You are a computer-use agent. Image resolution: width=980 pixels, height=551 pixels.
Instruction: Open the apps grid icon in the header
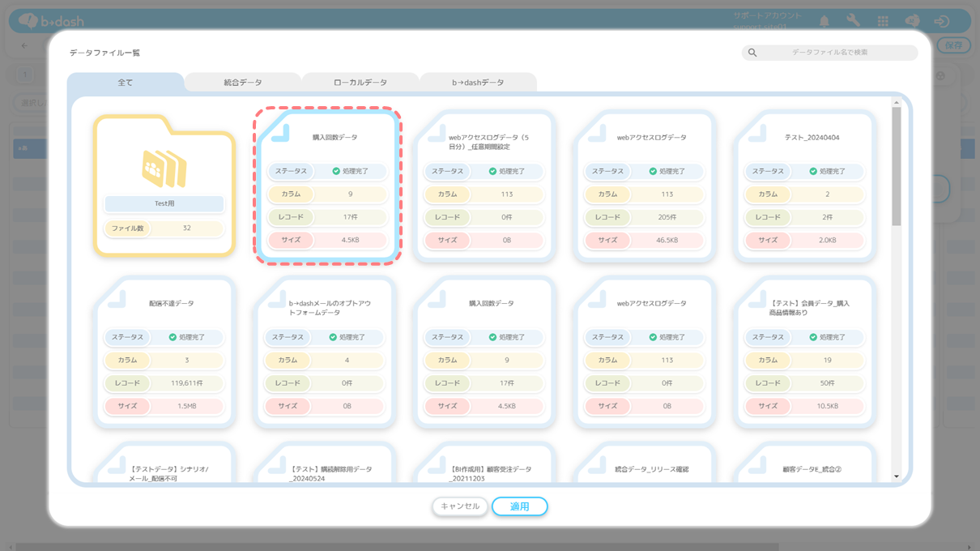click(883, 21)
